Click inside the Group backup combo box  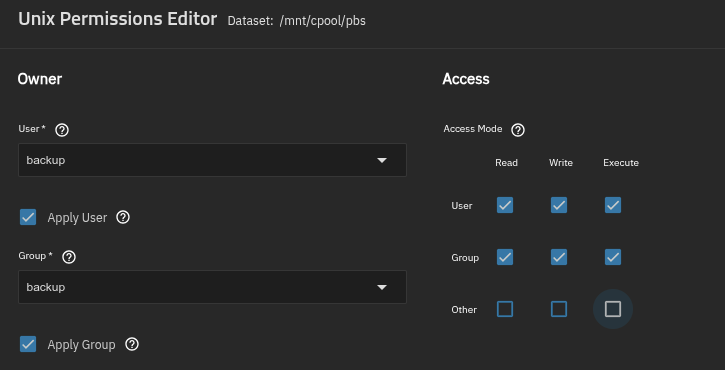tap(212, 287)
